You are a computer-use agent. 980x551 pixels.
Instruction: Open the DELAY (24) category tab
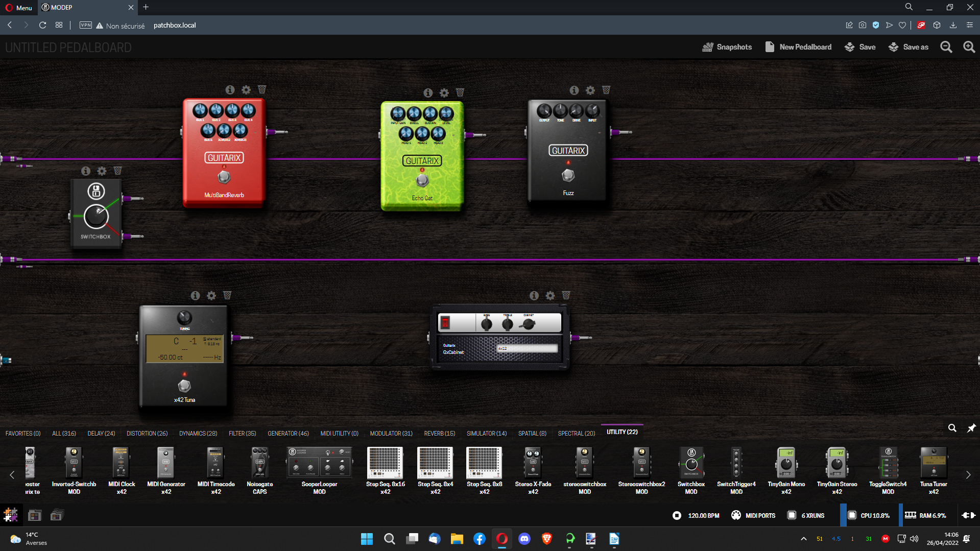coord(101,434)
